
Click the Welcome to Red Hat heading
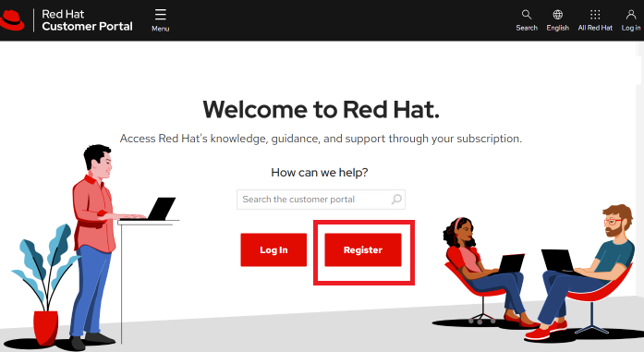(x=322, y=109)
